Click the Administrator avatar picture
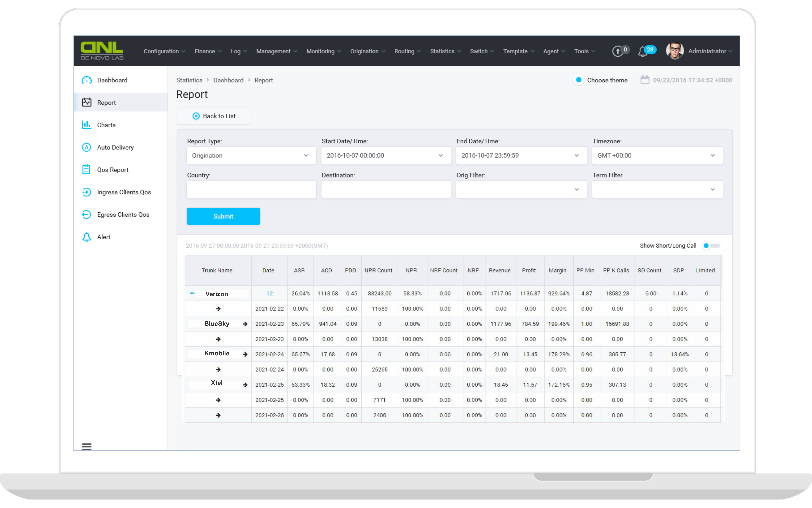 pos(675,51)
